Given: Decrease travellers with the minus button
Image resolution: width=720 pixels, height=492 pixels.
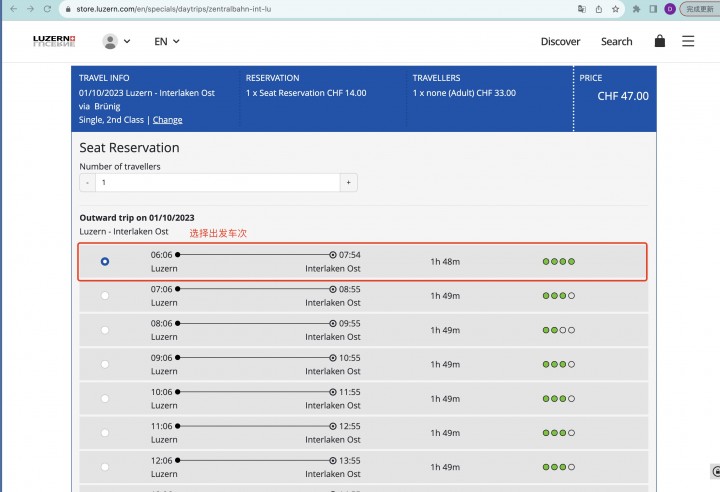Looking at the screenshot, I should click(x=87, y=182).
